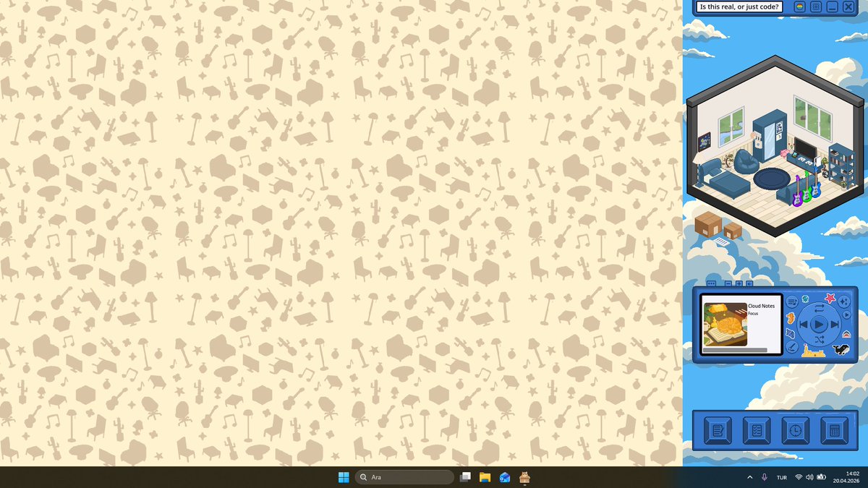The height and width of the screenshot is (488, 868).
Task: Click the 'Cloud Notes' track title
Action: 761,307
